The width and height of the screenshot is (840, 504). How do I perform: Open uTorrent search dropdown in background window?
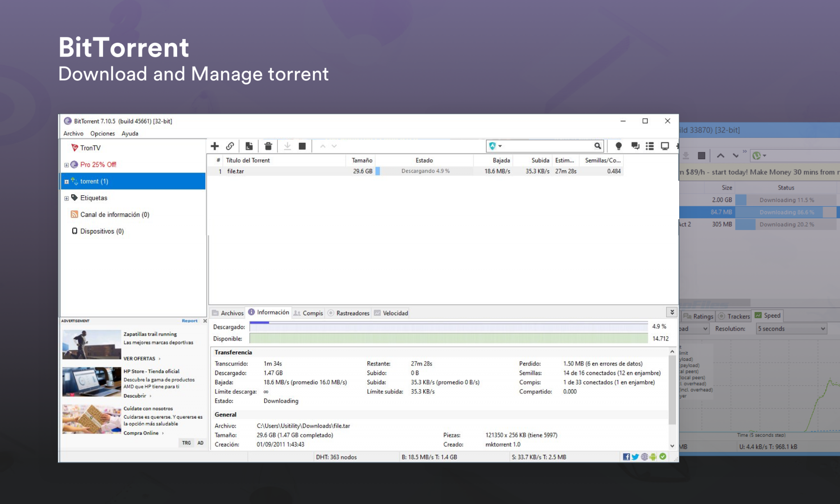759,155
